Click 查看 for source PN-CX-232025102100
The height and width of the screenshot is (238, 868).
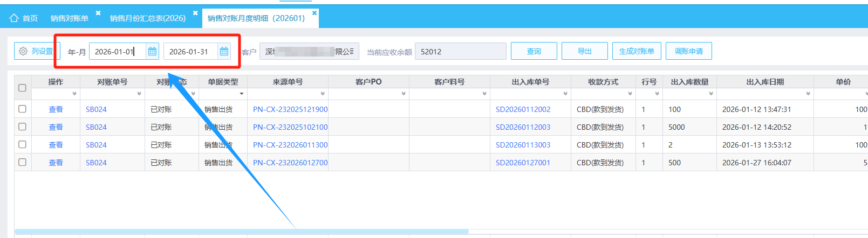[x=56, y=127]
